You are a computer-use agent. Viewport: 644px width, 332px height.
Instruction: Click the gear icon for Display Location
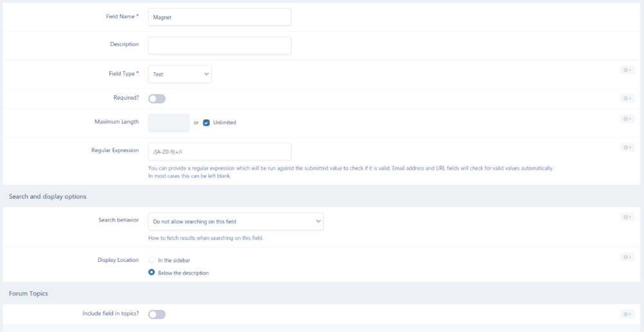click(627, 257)
